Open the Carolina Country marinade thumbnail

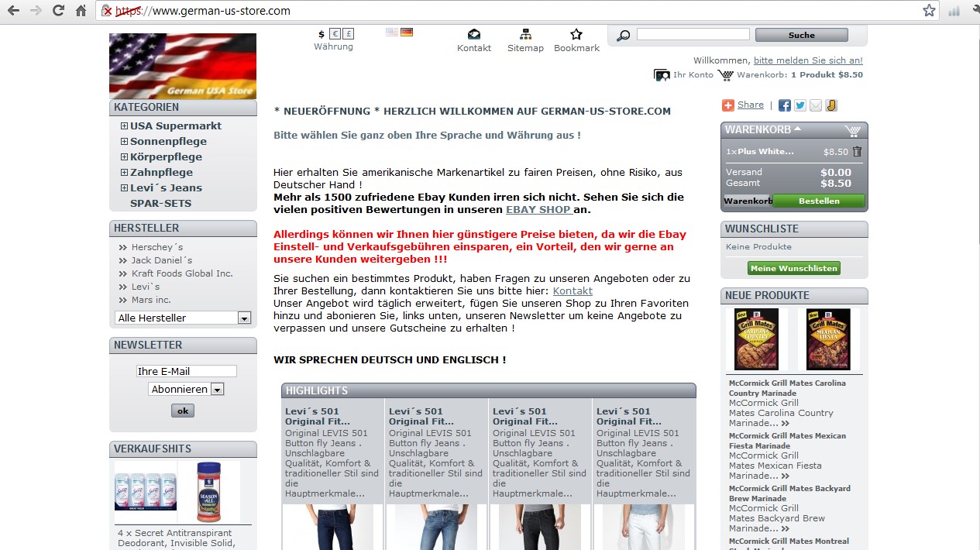point(756,339)
